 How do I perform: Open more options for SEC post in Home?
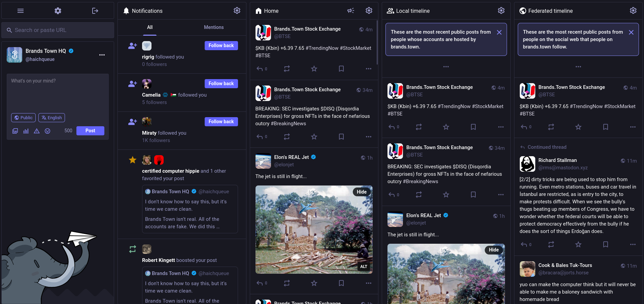(x=369, y=137)
